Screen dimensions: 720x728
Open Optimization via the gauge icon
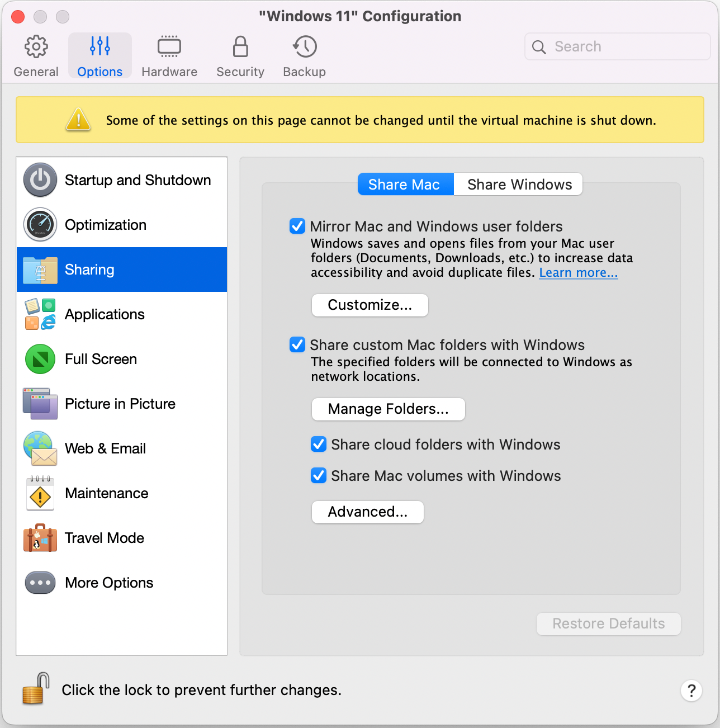(x=40, y=224)
